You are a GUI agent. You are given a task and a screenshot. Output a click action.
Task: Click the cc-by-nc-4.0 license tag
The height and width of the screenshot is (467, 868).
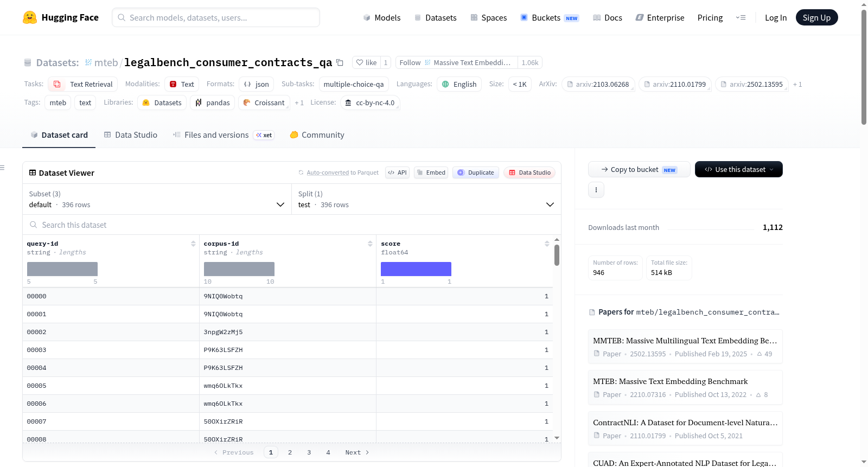370,103
